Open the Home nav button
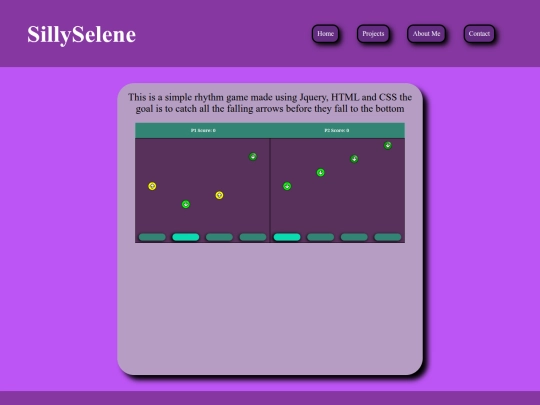 325,34
